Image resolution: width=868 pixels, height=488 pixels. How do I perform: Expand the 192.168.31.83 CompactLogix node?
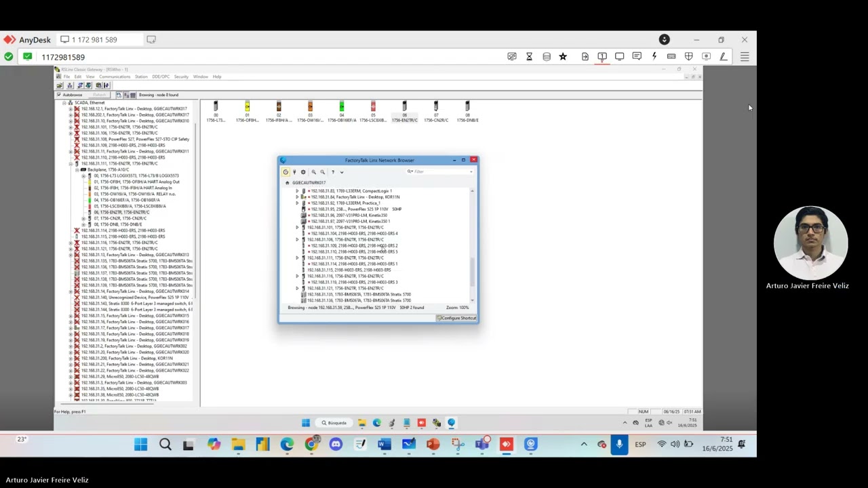pos(297,191)
